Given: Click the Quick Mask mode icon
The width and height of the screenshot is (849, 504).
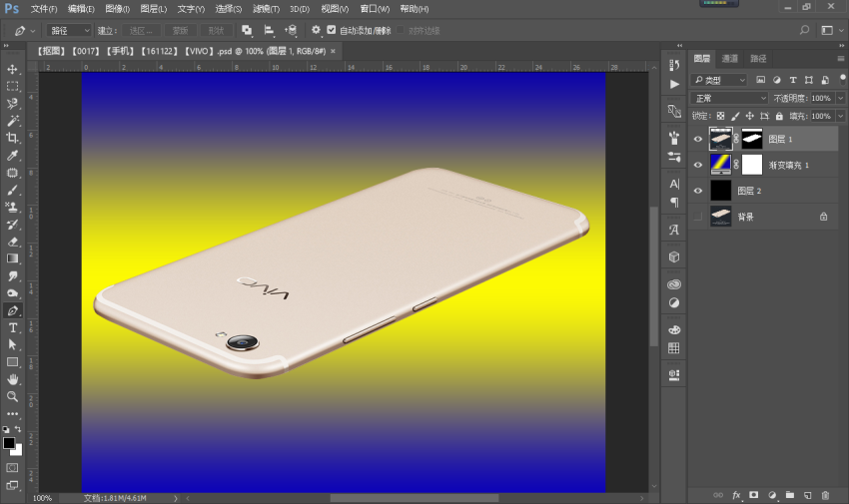Looking at the screenshot, I should pyautogui.click(x=12, y=468).
